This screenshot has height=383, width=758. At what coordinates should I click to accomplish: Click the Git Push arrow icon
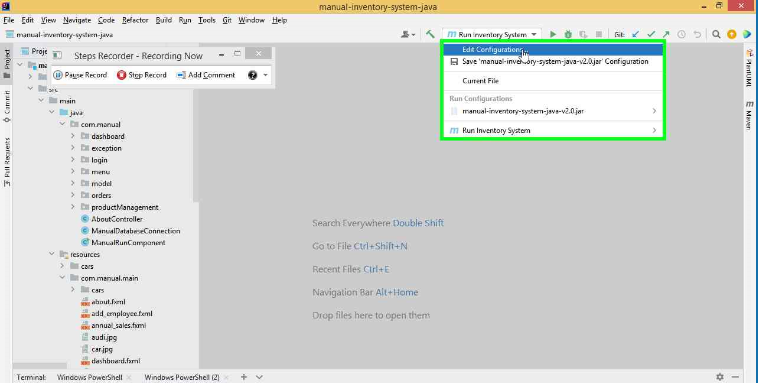click(666, 34)
